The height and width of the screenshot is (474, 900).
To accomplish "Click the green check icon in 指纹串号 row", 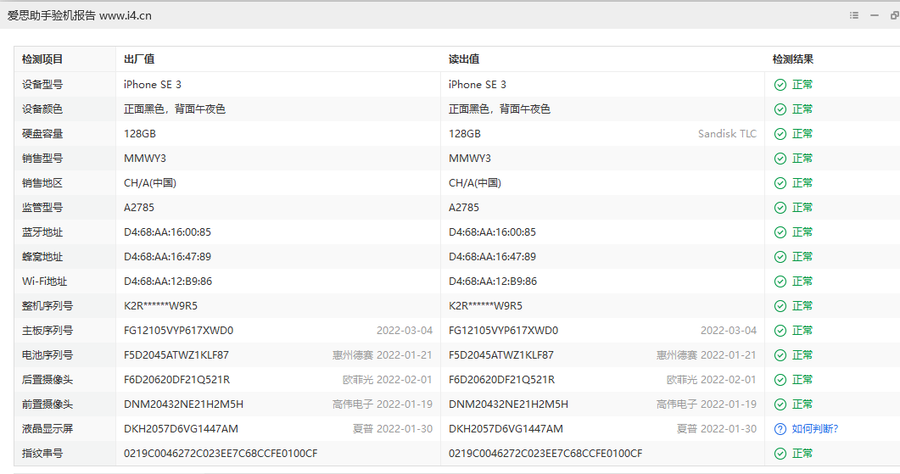I will pyautogui.click(x=780, y=454).
